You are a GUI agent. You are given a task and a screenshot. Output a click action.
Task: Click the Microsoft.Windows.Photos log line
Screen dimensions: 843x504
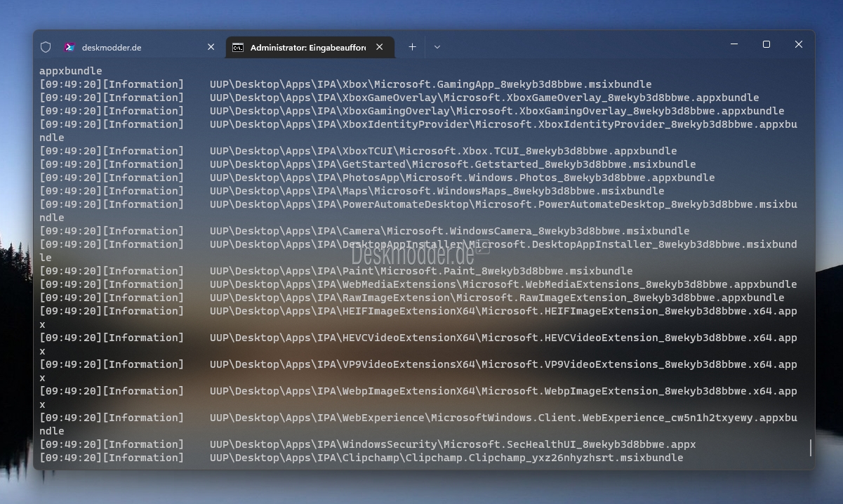(x=377, y=178)
